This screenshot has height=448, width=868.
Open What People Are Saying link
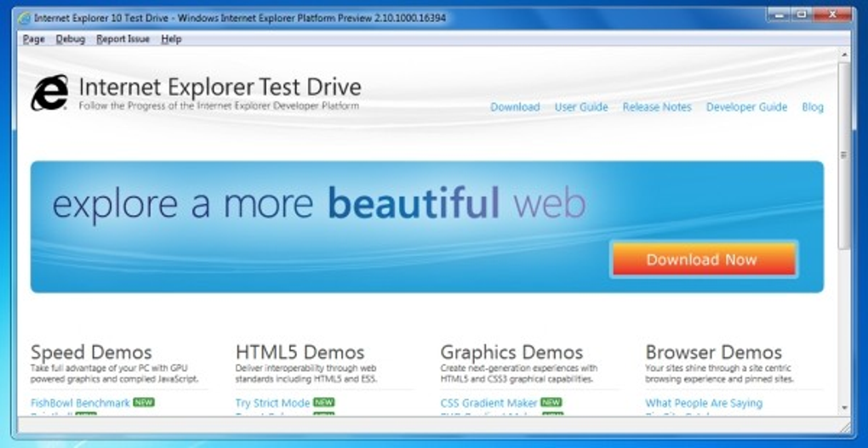704,403
